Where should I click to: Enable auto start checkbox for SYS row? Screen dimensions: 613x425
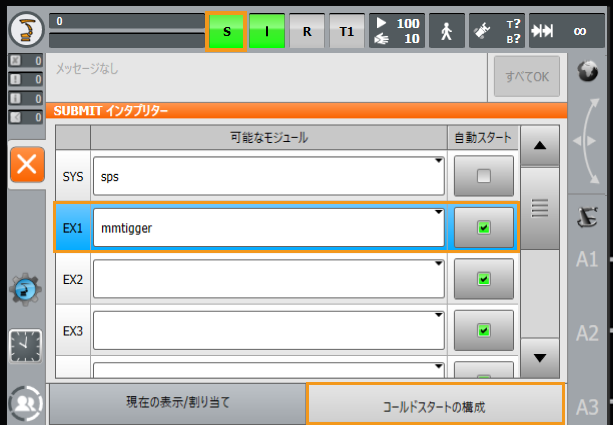point(484,176)
